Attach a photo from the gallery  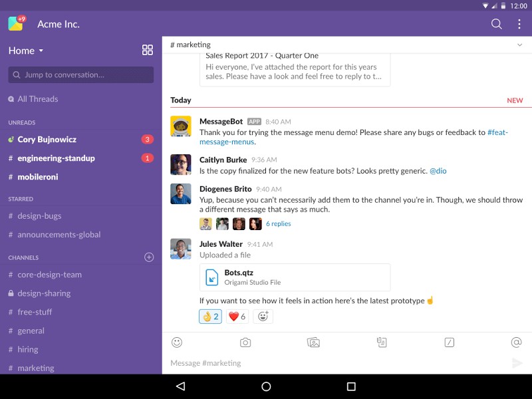(x=313, y=342)
